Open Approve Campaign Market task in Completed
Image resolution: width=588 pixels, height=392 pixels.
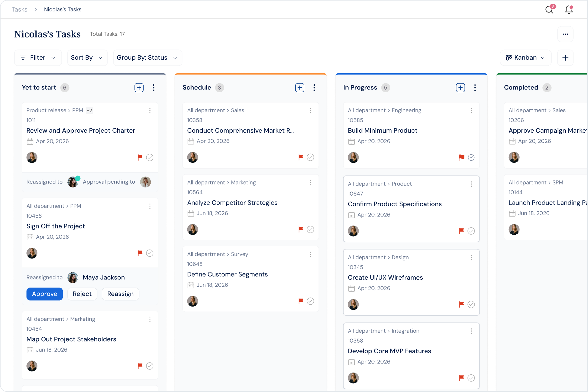(548, 130)
